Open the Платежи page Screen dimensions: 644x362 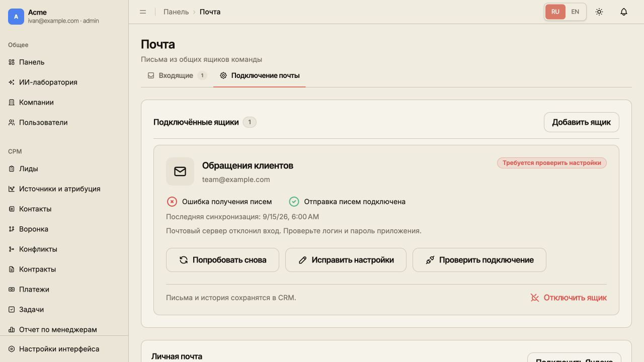tap(64, 289)
